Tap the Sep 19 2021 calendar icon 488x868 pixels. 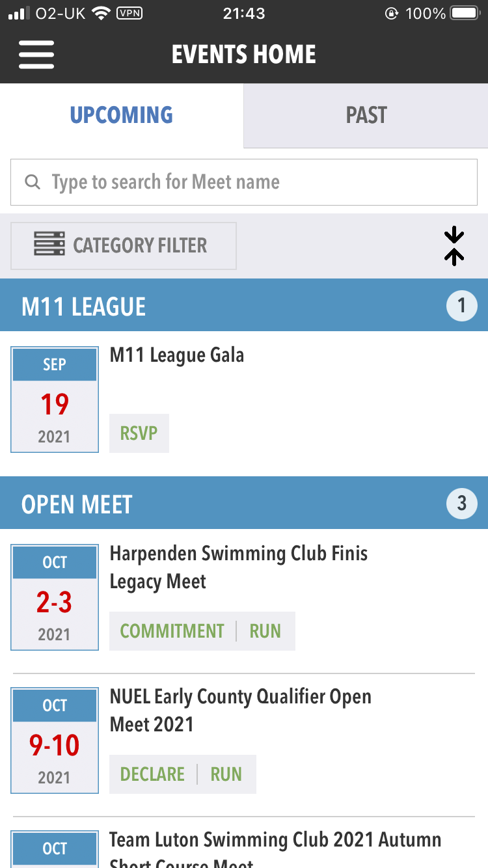coord(55,400)
